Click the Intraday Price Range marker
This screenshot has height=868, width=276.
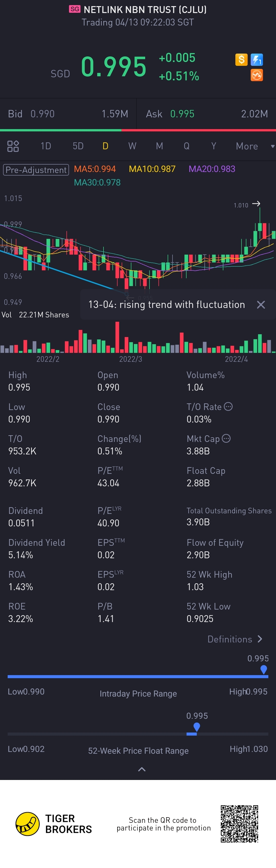point(264,669)
